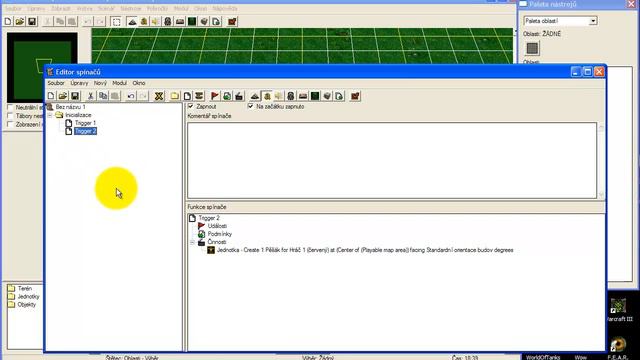
Task: Click the comment box vertical scrollbar
Action: [600, 160]
